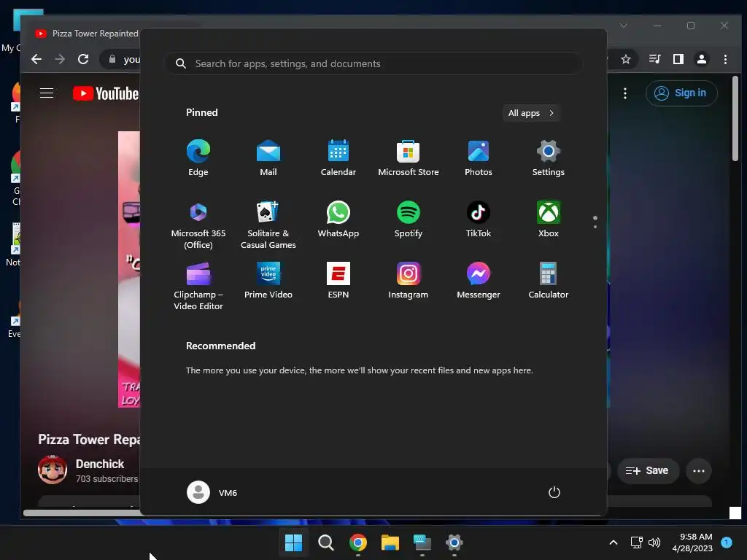
Task: Toggle Chrome side panel
Action: coord(678,59)
